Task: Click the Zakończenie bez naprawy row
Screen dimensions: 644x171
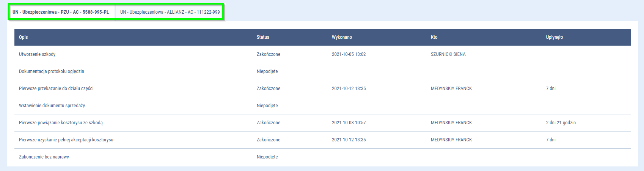Action: point(44,157)
